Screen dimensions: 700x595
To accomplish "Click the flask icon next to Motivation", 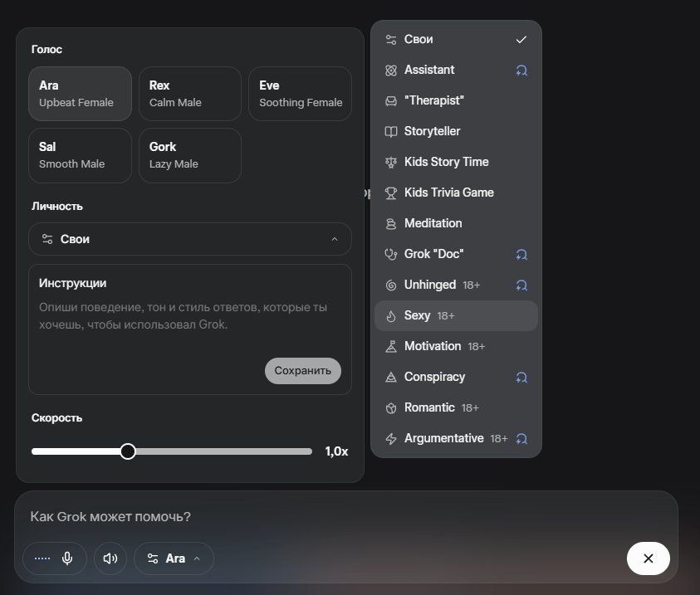I will point(390,347).
